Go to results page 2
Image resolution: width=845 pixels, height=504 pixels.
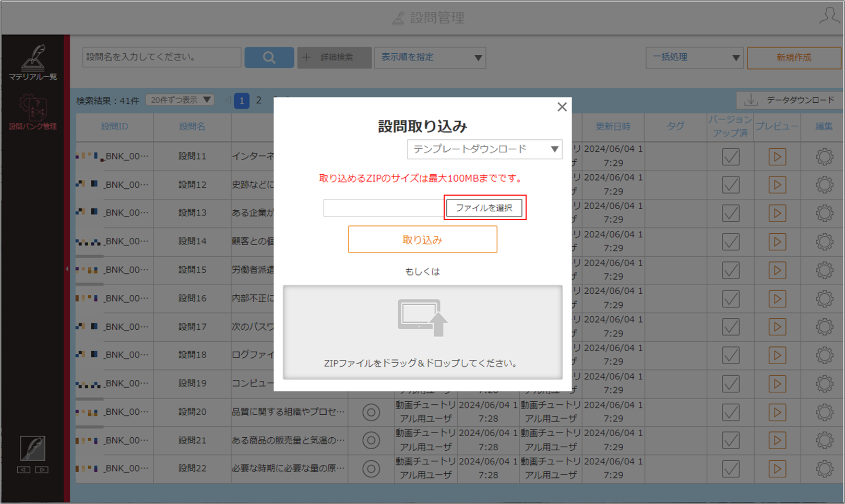[258, 100]
